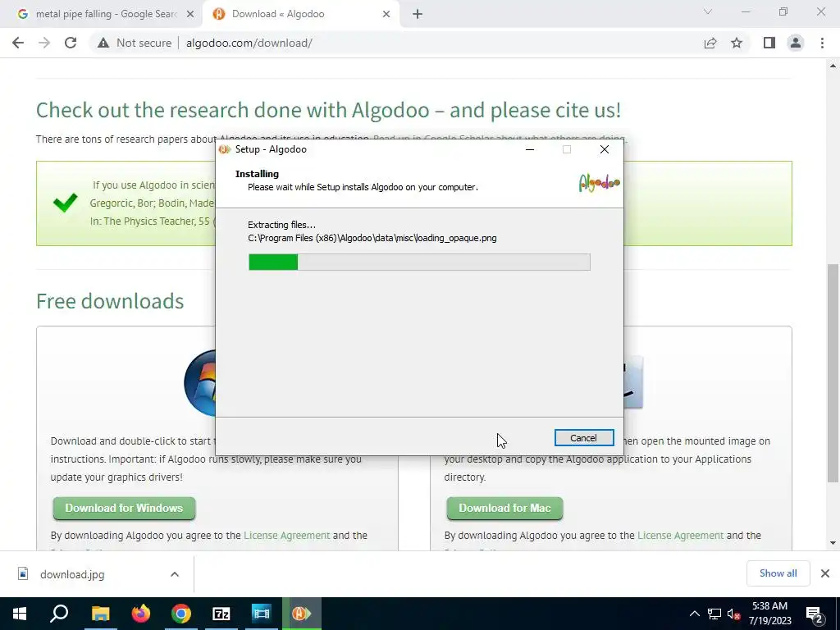Click the Free downloads heading
Viewport: 840px width, 630px height.
pos(110,301)
